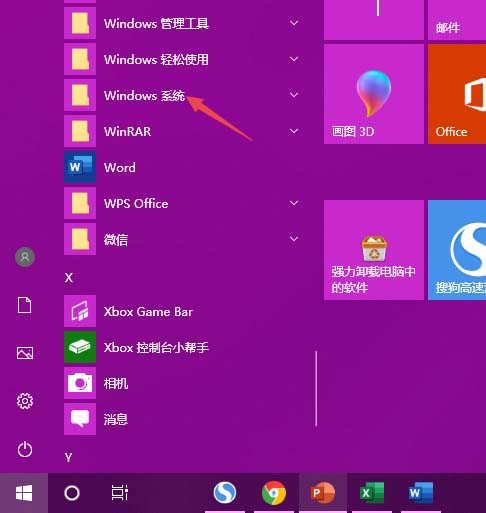Click the 消息 label text
This screenshot has height=513, width=486.
pos(116,420)
